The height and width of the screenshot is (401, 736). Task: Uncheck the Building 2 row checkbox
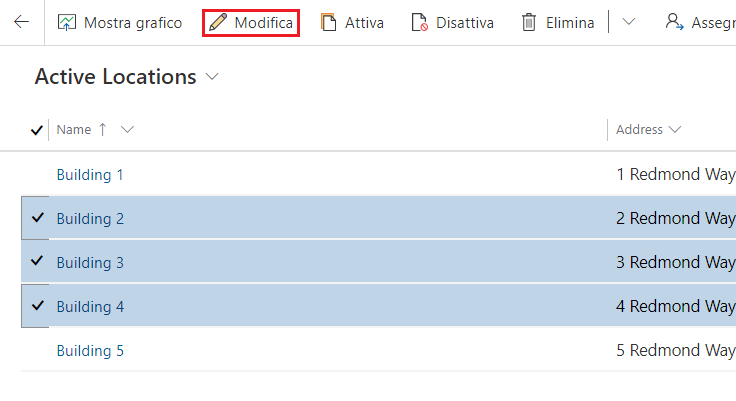[37, 218]
